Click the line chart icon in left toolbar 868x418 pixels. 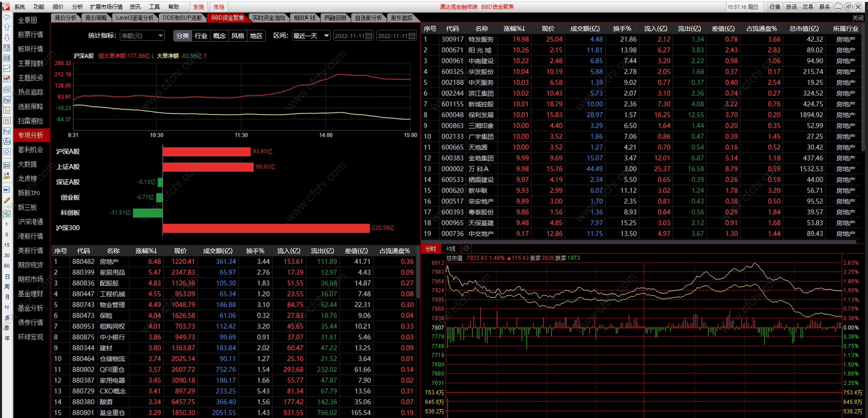7,68
